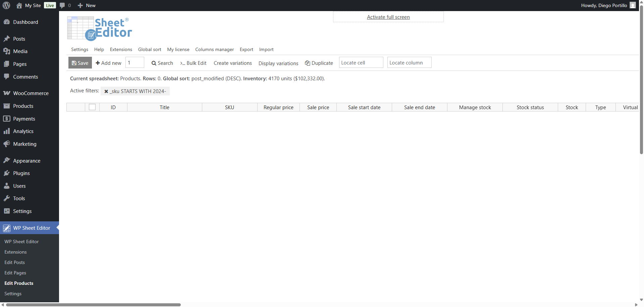This screenshot has height=307, width=644.
Task: Click the horizontal scrollbar at the bottom
Action: (93, 305)
